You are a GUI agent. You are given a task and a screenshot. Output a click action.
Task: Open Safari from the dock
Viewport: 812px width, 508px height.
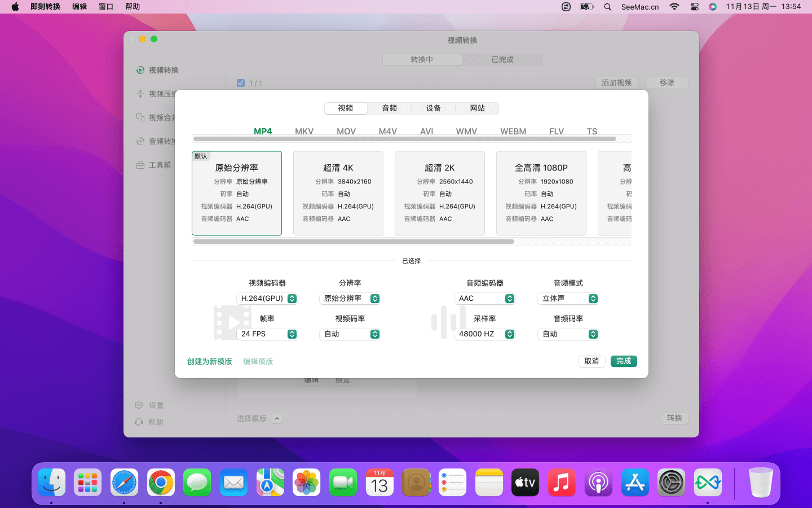point(124,483)
